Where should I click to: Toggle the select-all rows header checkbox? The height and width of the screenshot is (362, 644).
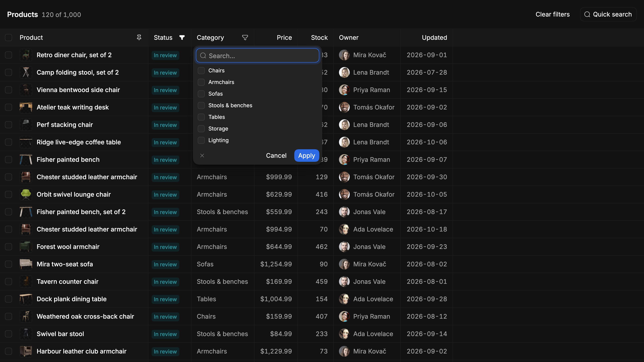(x=8, y=38)
